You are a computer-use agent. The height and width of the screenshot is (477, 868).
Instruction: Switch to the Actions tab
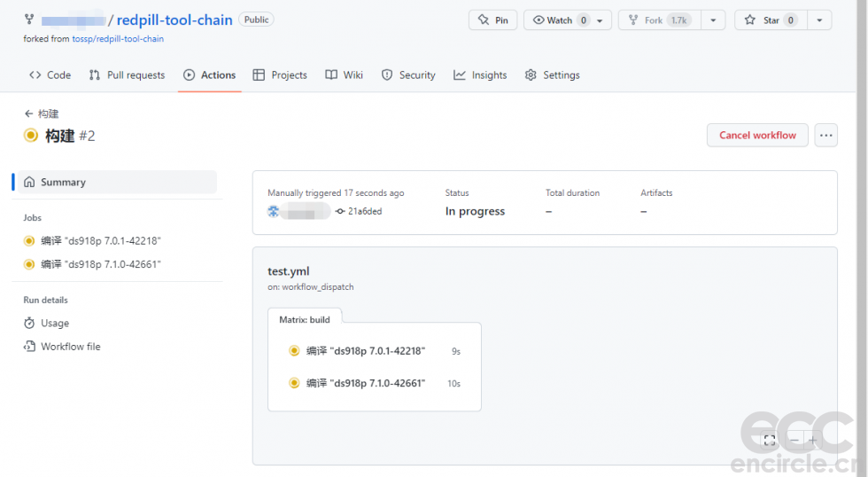pyautogui.click(x=209, y=74)
